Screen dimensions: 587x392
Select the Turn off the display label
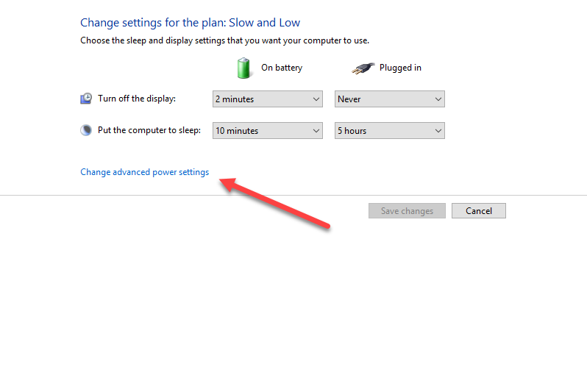tap(137, 99)
